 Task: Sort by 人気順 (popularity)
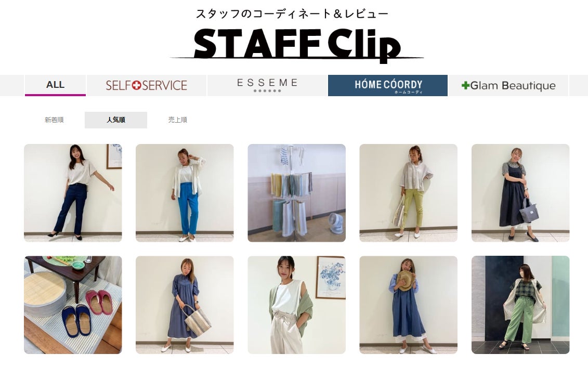(x=116, y=120)
